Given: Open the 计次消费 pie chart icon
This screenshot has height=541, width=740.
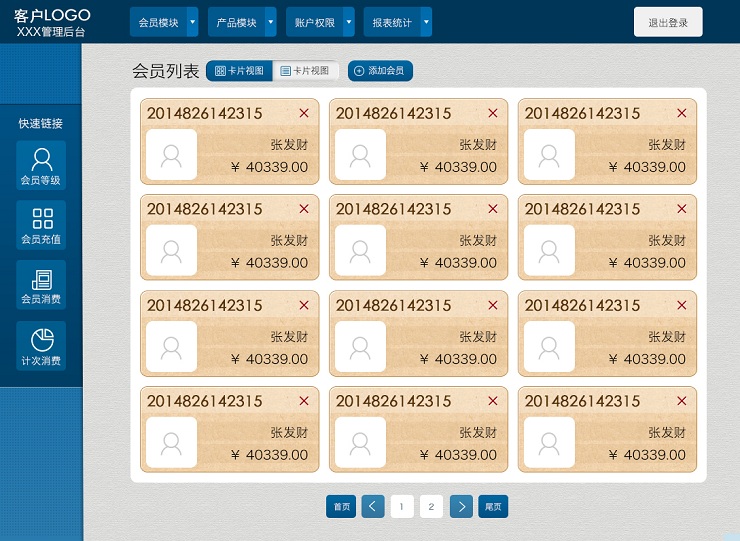Looking at the screenshot, I should [x=41, y=345].
